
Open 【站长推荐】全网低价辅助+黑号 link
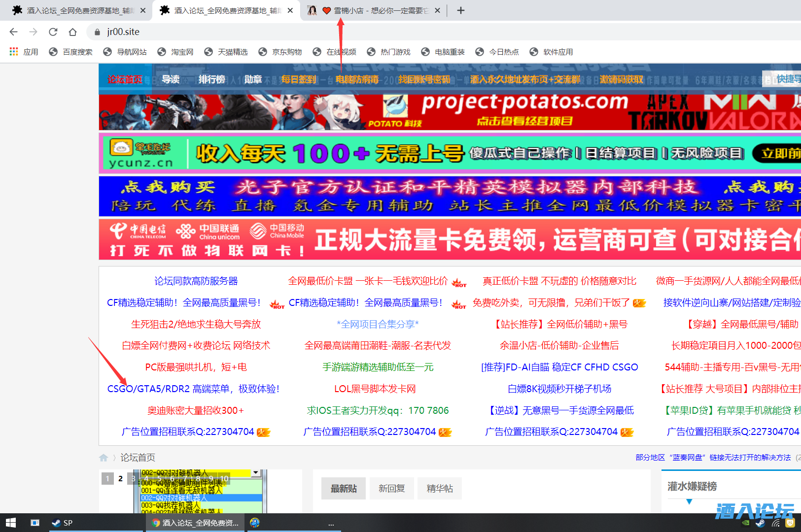(x=559, y=324)
